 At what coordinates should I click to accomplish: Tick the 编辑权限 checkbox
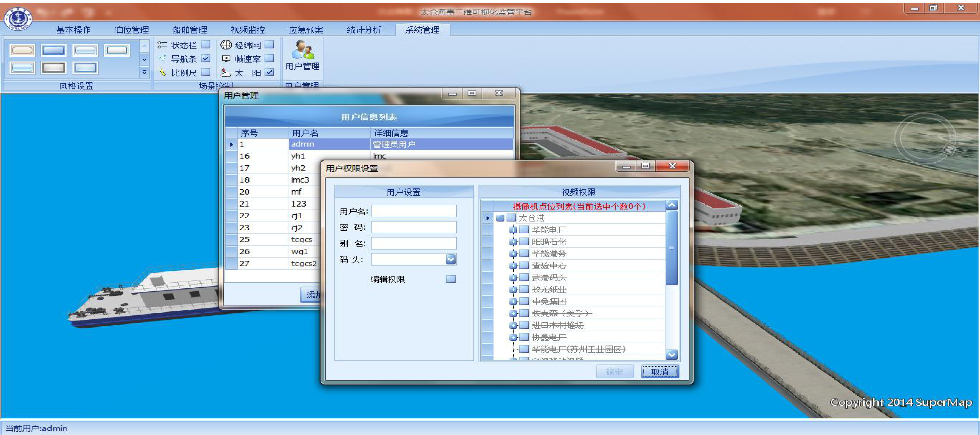coord(451,279)
